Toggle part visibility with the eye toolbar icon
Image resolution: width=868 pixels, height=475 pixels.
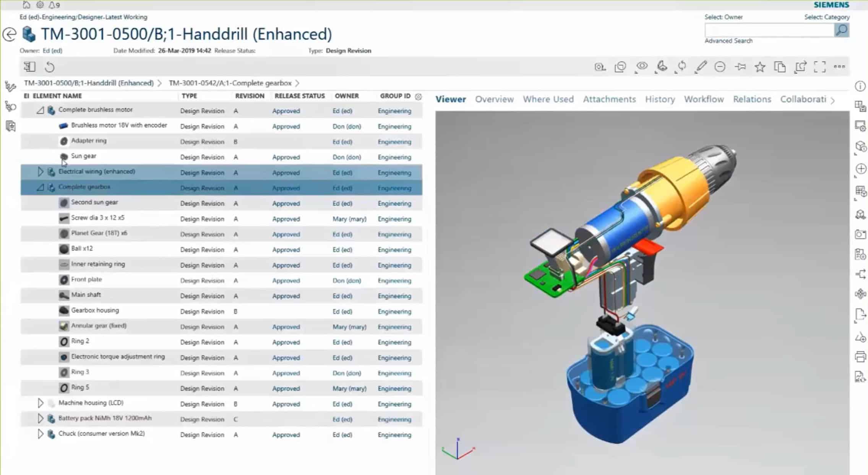[642, 67]
